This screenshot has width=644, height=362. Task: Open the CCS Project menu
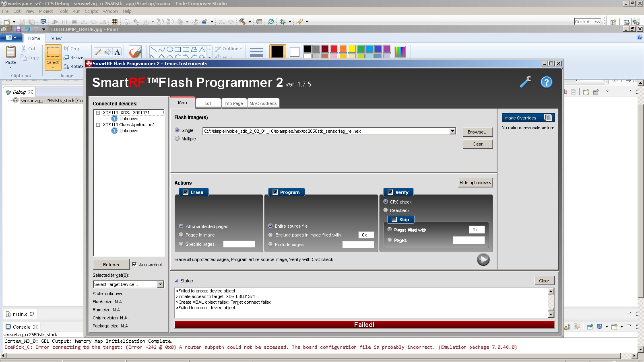pos(46,11)
